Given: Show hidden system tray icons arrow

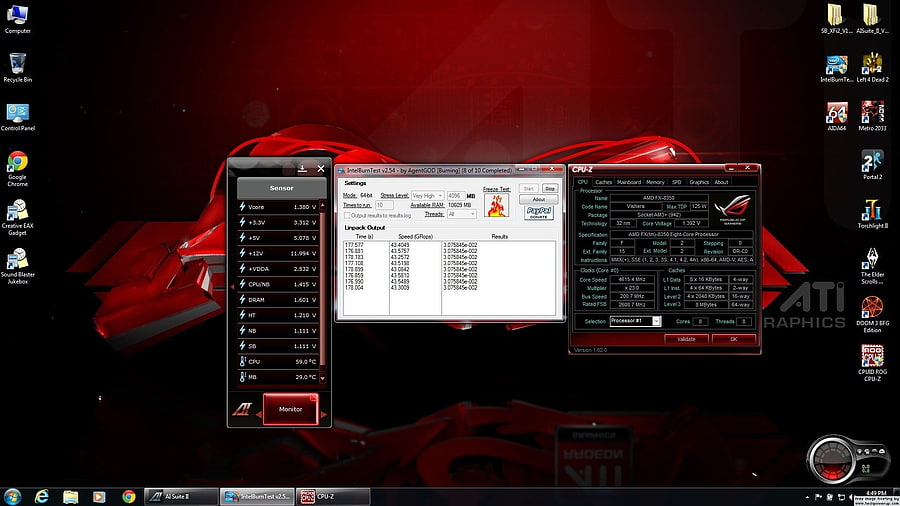Looking at the screenshot, I should [x=808, y=497].
